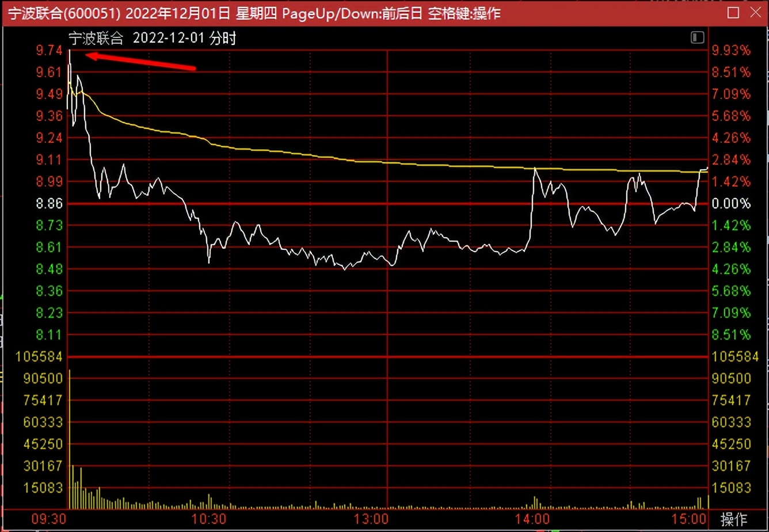
Task: Select the 8.73 price label
Action: pos(48,225)
